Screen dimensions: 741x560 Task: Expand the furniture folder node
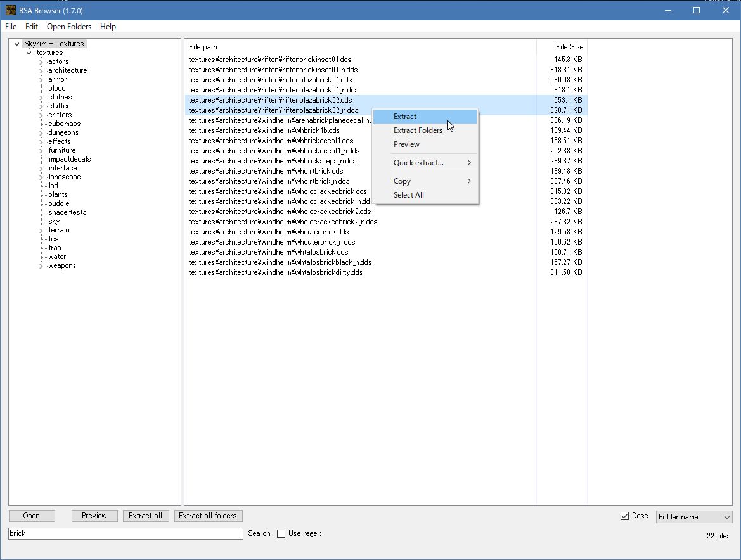tap(41, 151)
